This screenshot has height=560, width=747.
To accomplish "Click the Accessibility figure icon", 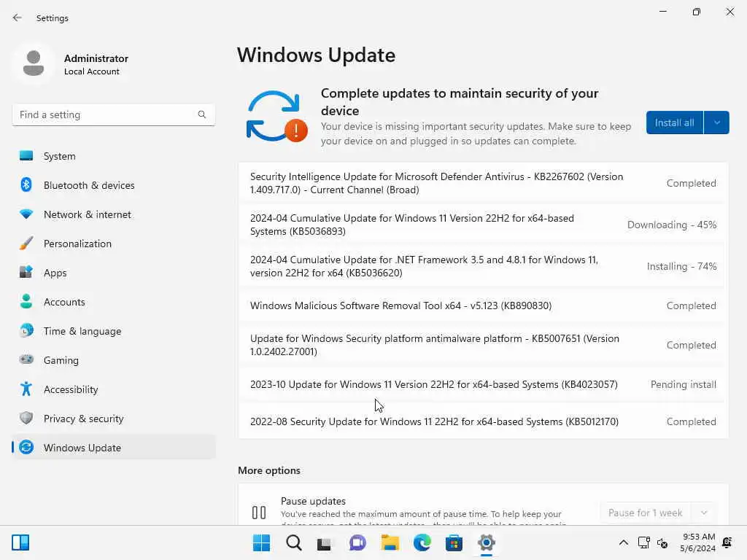I will [x=26, y=389].
